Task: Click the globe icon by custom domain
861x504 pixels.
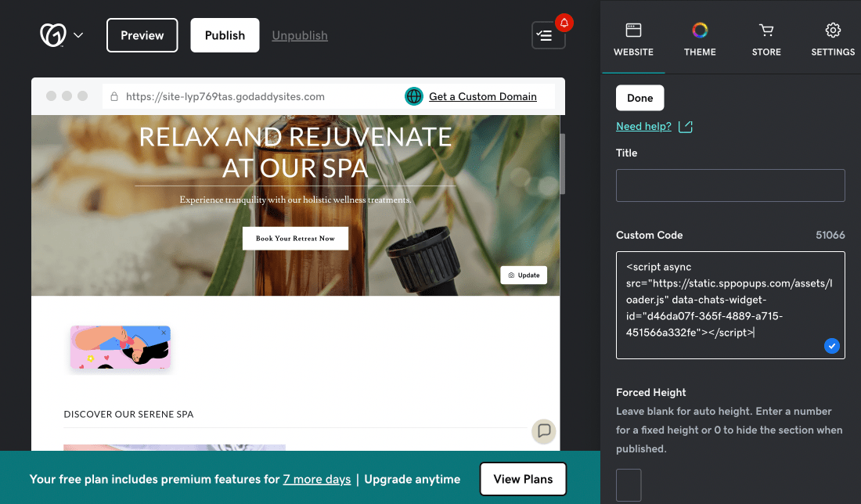Action: (413, 96)
